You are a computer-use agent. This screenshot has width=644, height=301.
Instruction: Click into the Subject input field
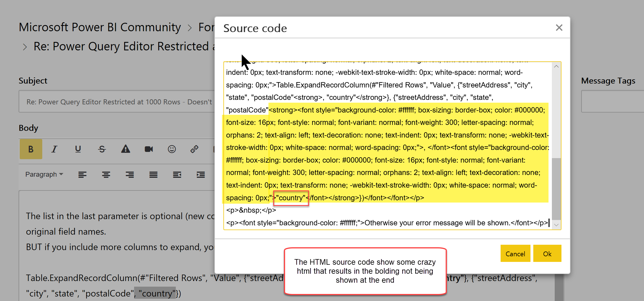[117, 102]
